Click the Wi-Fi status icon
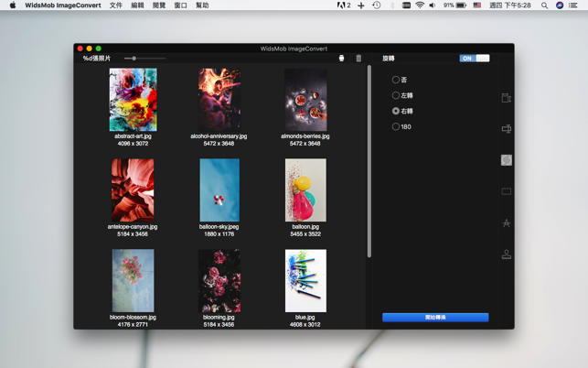 (x=420, y=5)
